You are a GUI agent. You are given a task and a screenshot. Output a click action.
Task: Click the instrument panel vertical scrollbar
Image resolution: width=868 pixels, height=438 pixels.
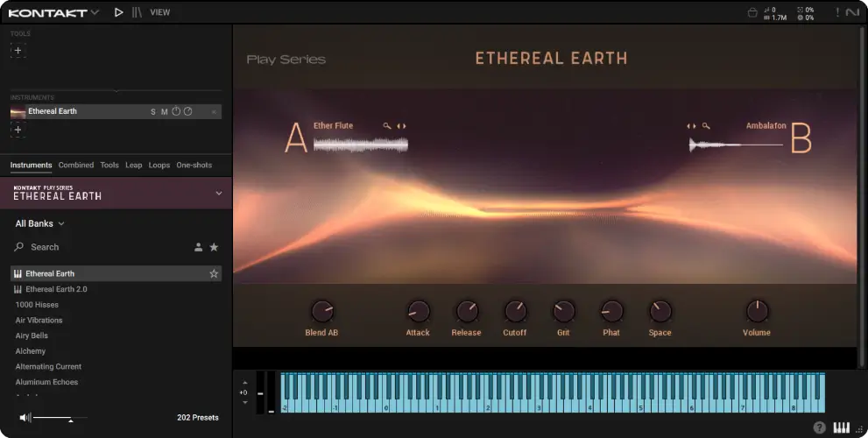(861, 196)
